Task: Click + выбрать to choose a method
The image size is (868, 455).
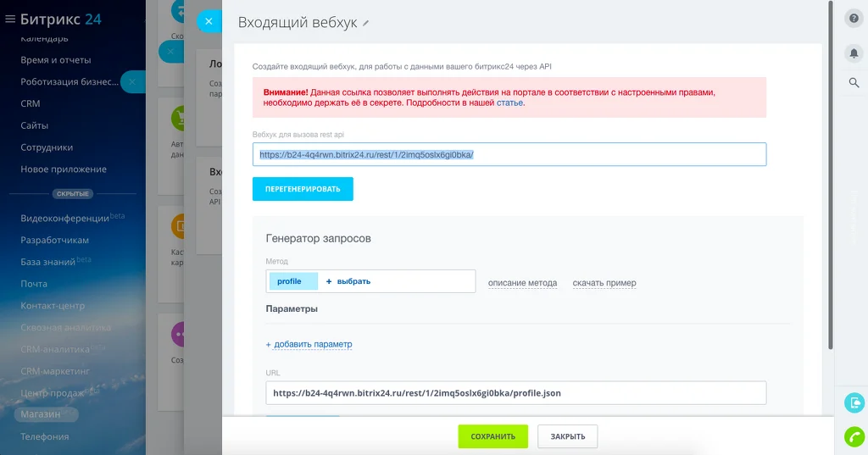Action: (348, 281)
